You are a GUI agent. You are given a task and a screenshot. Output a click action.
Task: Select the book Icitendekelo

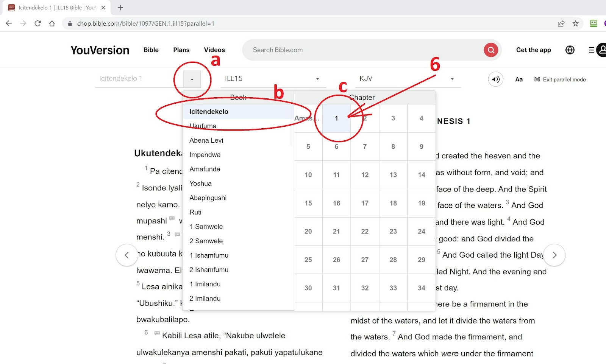tap(238, 112)
